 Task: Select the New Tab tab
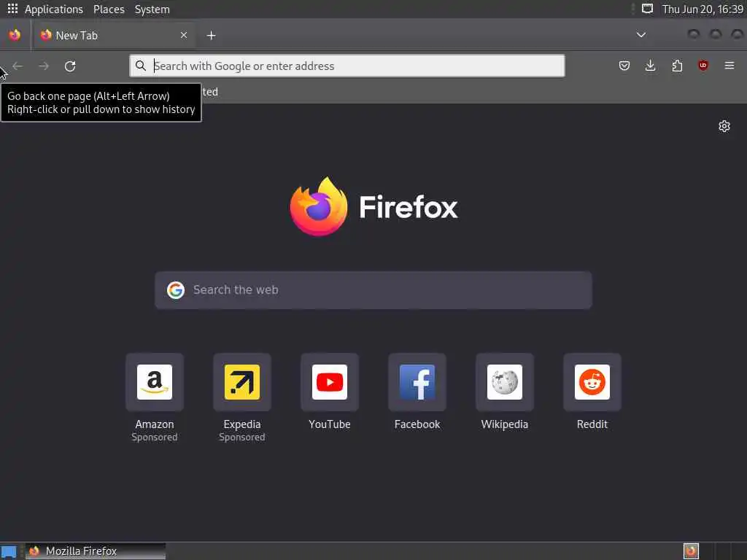(x=113, y=35)
